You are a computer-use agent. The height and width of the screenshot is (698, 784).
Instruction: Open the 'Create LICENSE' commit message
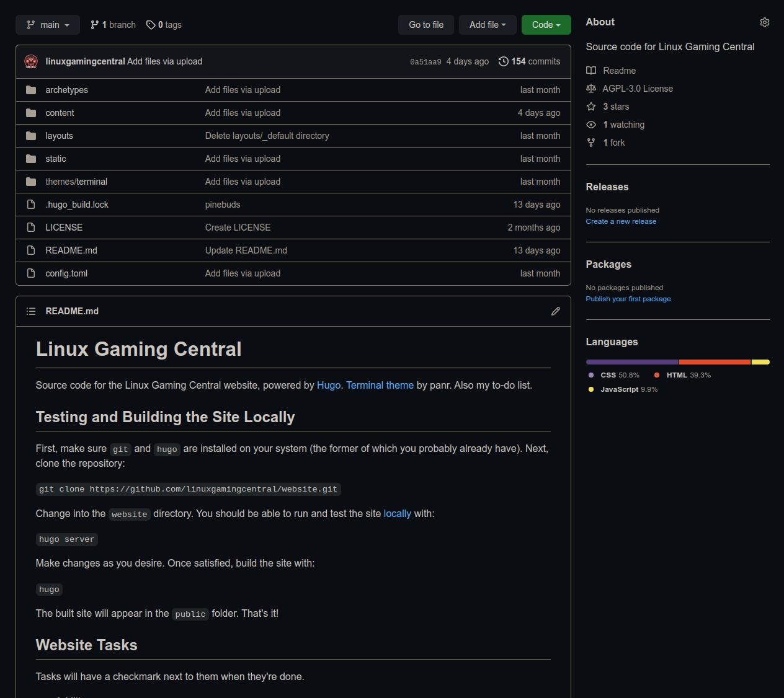[x=238, y=228]
